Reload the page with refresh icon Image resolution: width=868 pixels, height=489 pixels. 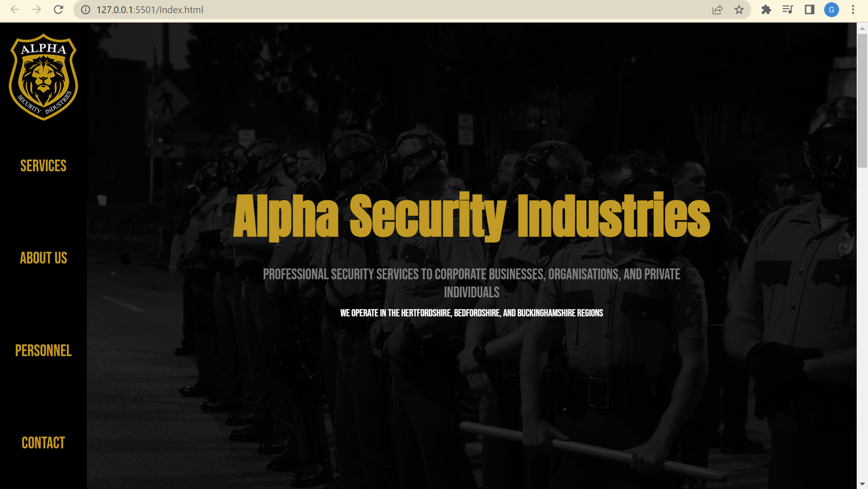[x=58, y=9]
